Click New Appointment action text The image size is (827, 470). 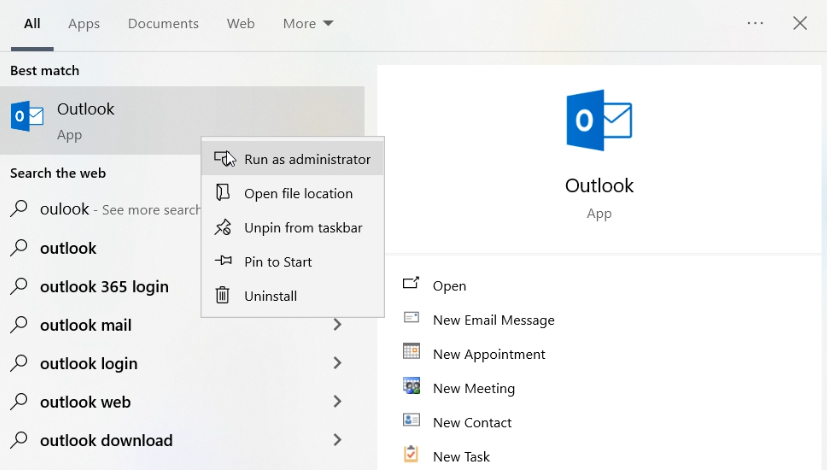pyautogui.click(x=489, y=354)
